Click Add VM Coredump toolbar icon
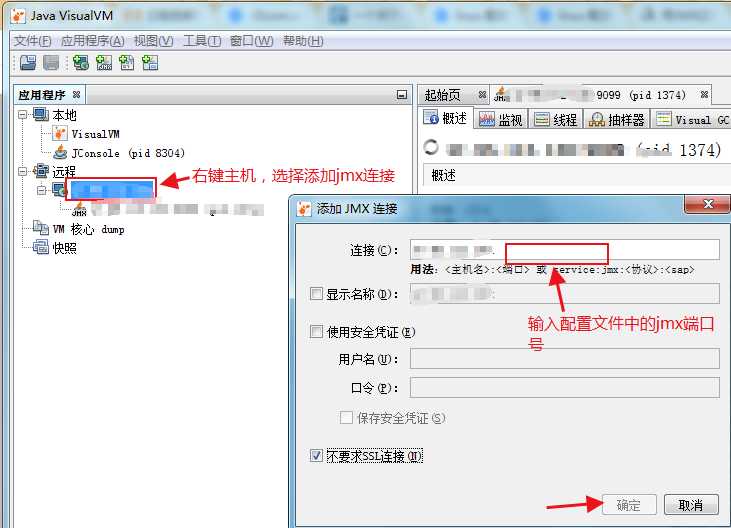The height and width of the screenshot is (528, 731). click(127, 62)
